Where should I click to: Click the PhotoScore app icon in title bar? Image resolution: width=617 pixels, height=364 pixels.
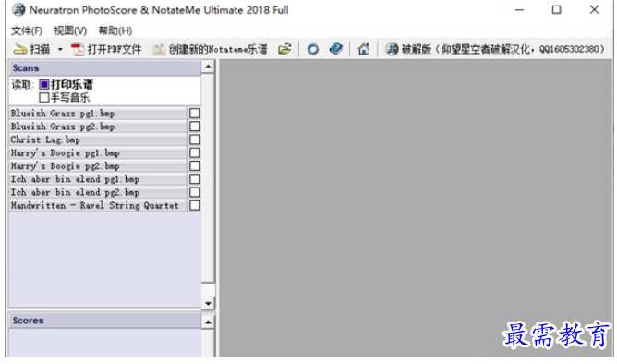[x=18, y=10]
